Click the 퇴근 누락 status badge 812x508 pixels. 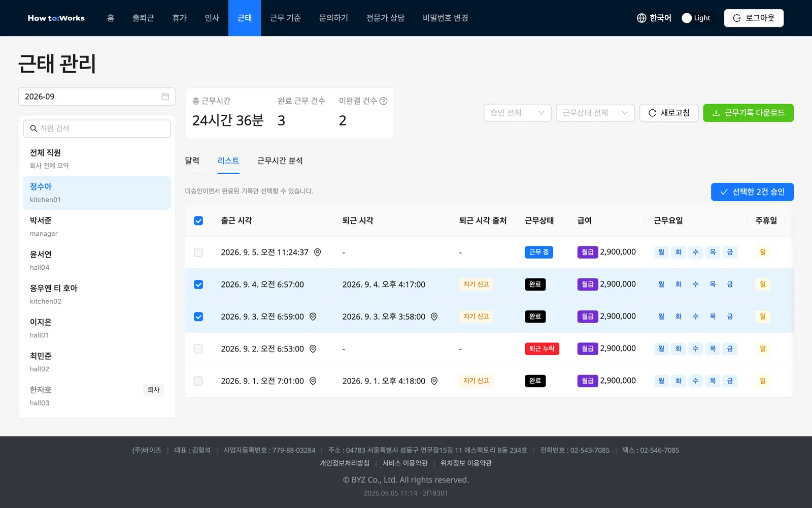coord(542,348)
